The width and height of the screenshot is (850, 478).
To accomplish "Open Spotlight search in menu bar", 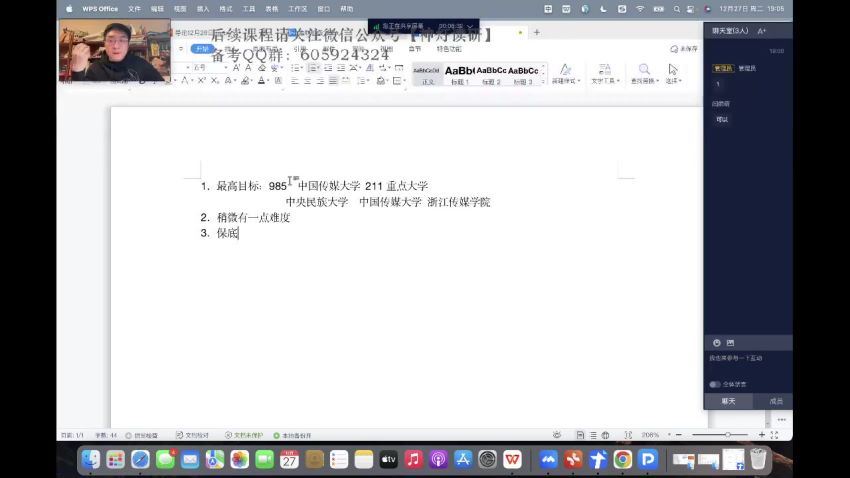I will [677, 9].
